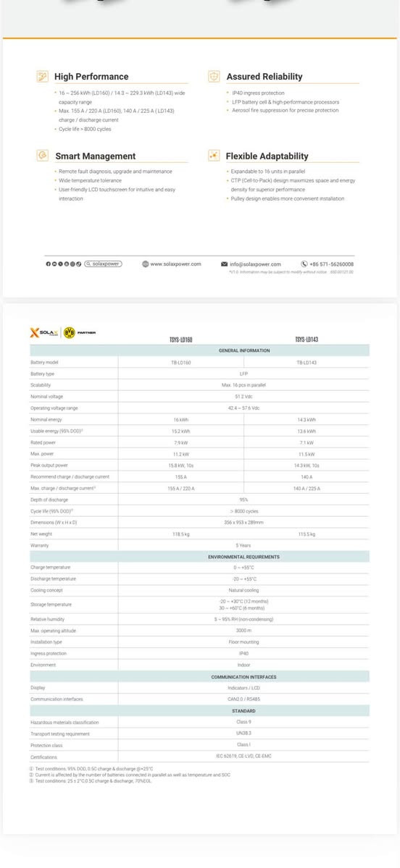Click the 'Natural cooling' cell

pyautogui.click(x=243, y=591)
